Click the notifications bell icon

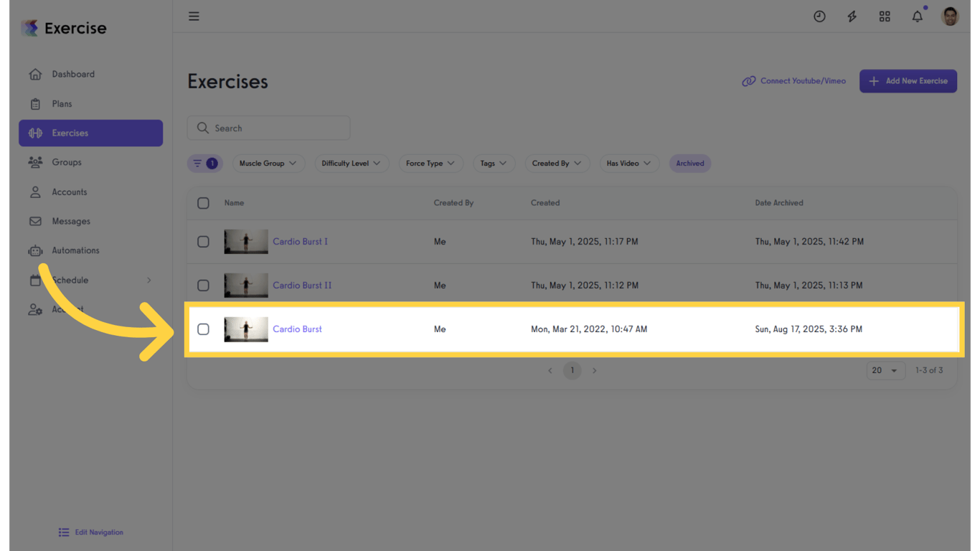tap(917, 16)
